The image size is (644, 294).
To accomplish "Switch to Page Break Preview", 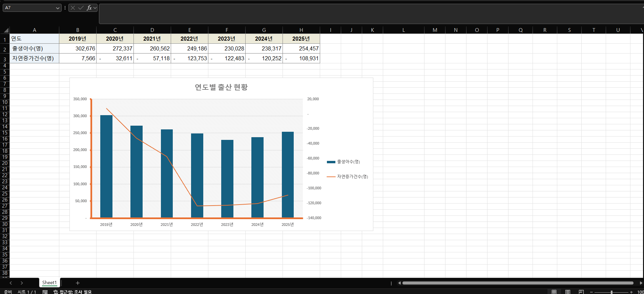I will (x=581, y=292).
